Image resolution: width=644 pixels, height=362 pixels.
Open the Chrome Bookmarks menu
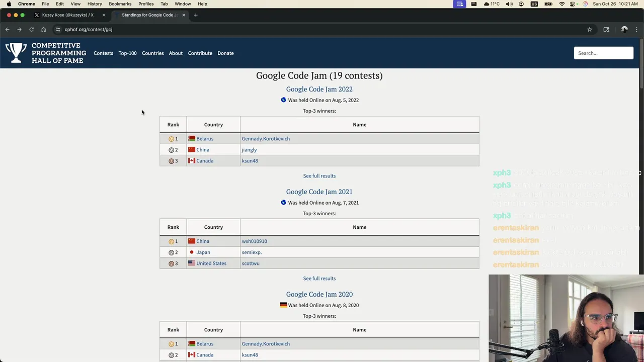120,4
